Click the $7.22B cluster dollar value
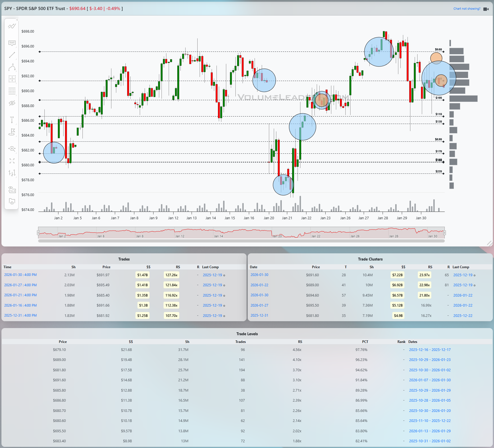 [x=397, y=275]
